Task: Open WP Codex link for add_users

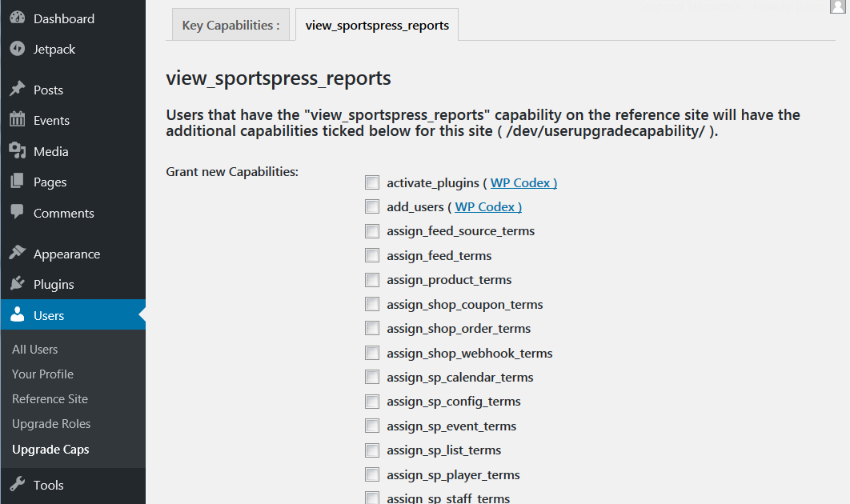Action: click(488, 207)
